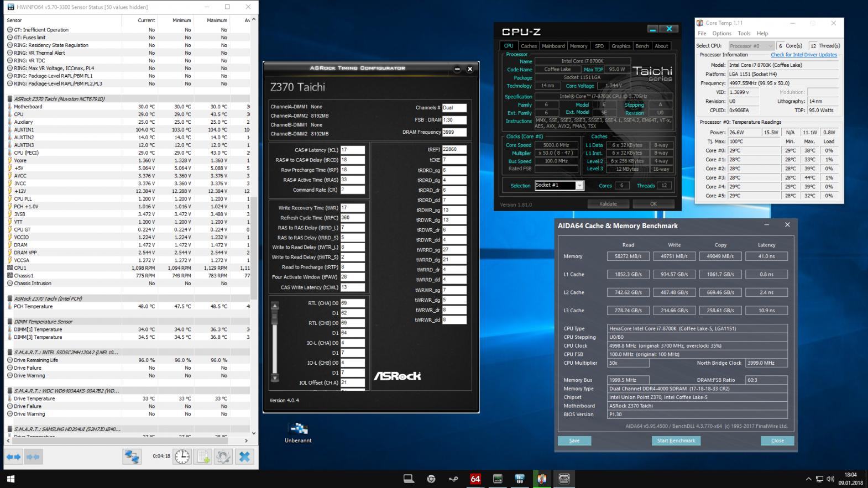Click Check for Intel Driver Updates link
The image size is (868, 488).
tap(804, 55)
